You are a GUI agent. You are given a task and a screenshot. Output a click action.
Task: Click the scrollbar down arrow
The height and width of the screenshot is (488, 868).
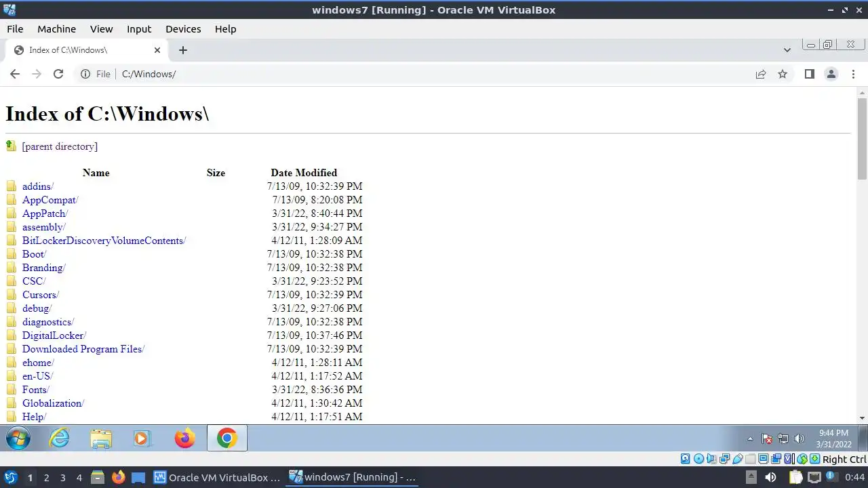(862, 418)
